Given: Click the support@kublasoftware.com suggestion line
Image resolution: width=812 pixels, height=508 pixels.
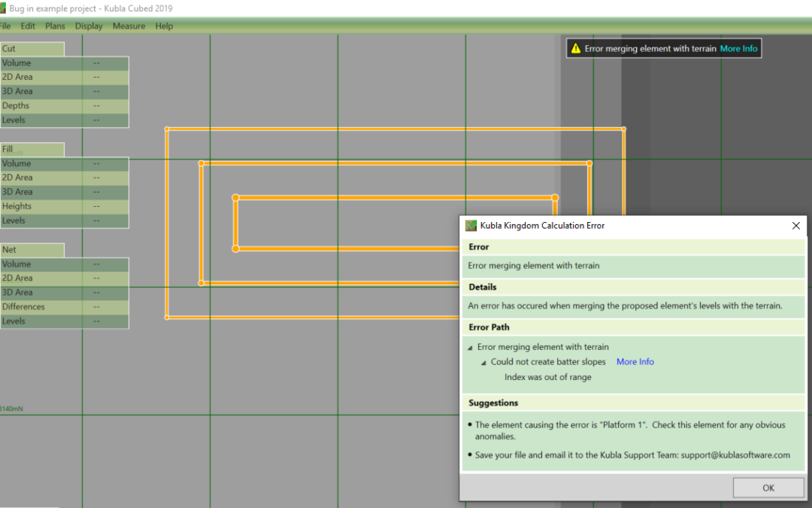Looking at the screenshot, I should pyautogui.click(x=632, y=455).
